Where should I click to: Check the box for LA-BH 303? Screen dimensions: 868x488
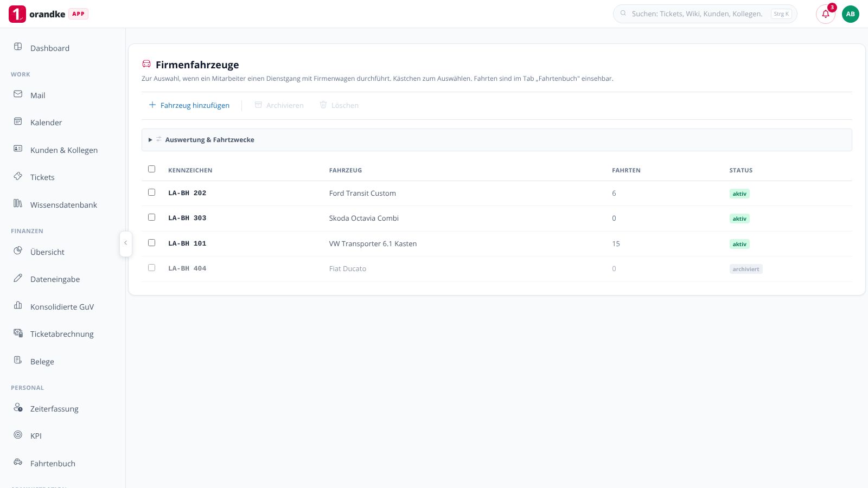point(151,217)
